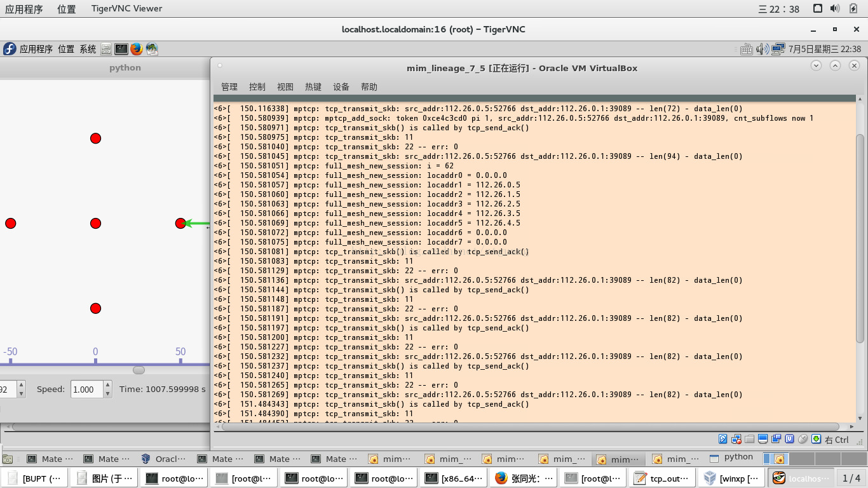This screenshot has height=488, width=868.
Task: Select the active localhos… TigerVNC taskbar button
Action: click(802, 478)
